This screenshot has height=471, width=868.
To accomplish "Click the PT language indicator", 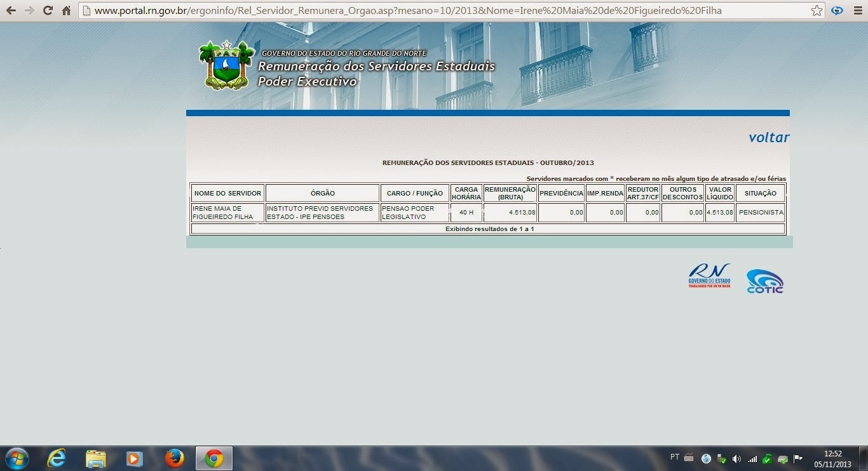I will 674,457.
